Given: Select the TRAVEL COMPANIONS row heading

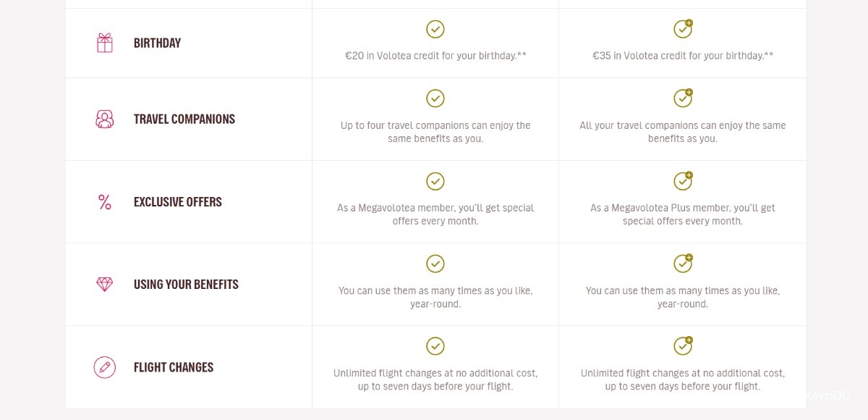Looking at the screenshot, I should (184, 119).
